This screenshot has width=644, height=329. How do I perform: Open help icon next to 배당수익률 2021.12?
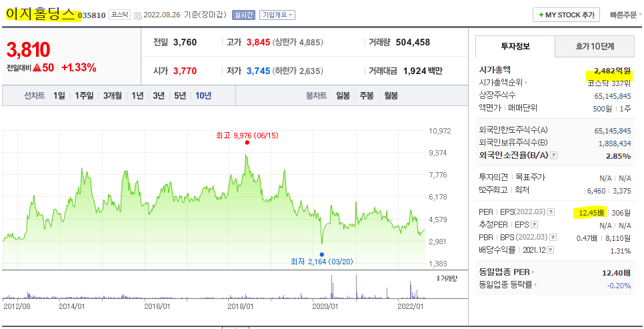[x=551, y=250]
